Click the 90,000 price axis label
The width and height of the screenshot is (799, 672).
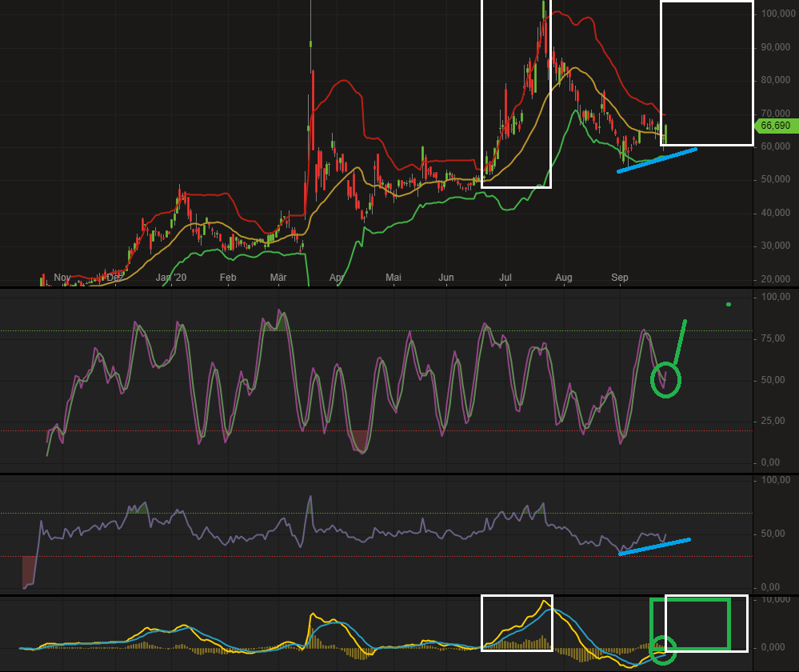click(776, 47)
